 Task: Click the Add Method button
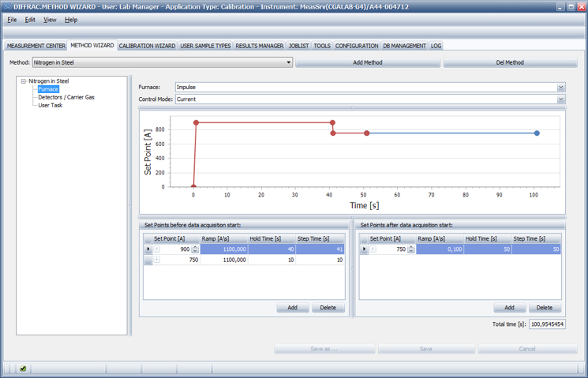tap(367, 62)
